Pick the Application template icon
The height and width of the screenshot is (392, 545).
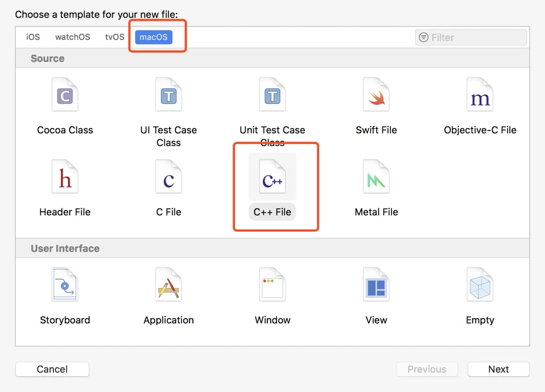coord(169,284)
